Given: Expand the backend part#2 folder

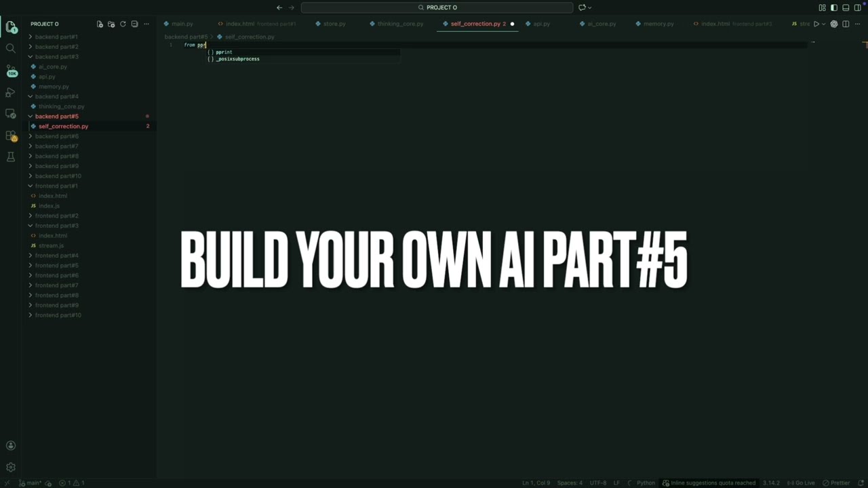Looking at the screenshot, I should 57,47.
